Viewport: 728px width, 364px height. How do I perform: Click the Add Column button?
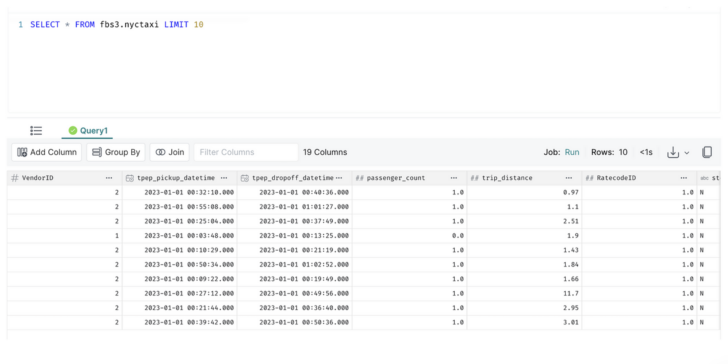tap(46, 152)
